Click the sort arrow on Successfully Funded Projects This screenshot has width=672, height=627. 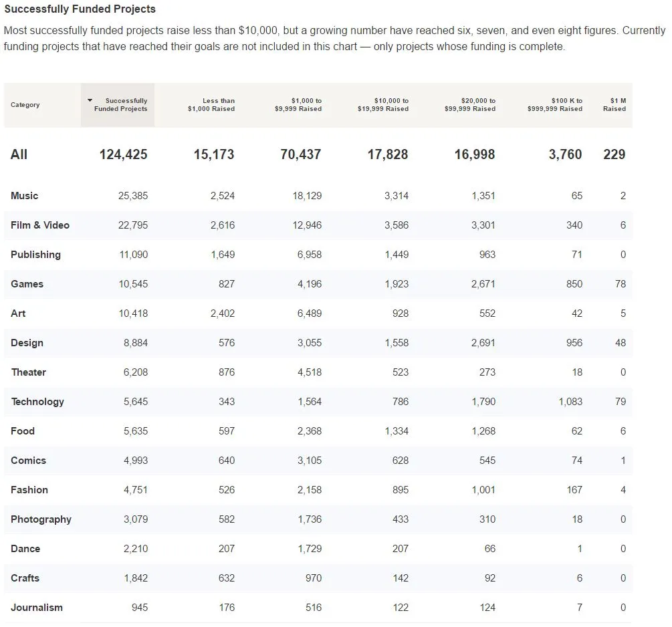90,100
